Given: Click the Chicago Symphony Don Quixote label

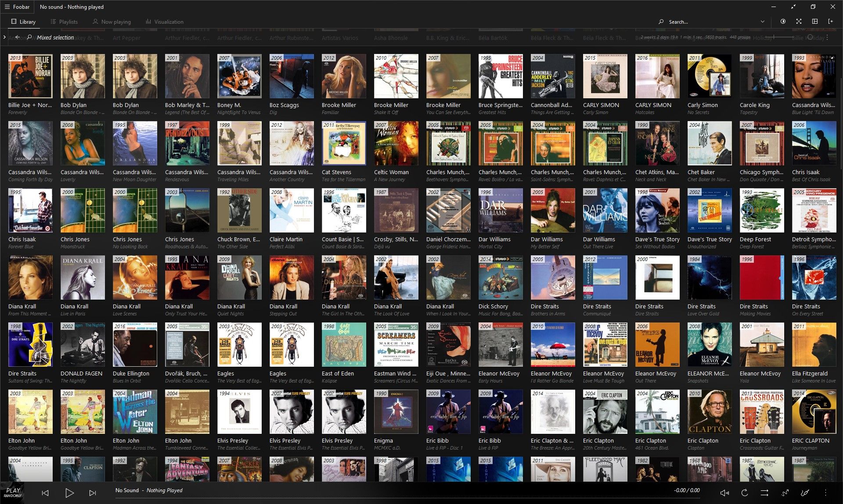Looking at the screenshot, I should (761, 179).
